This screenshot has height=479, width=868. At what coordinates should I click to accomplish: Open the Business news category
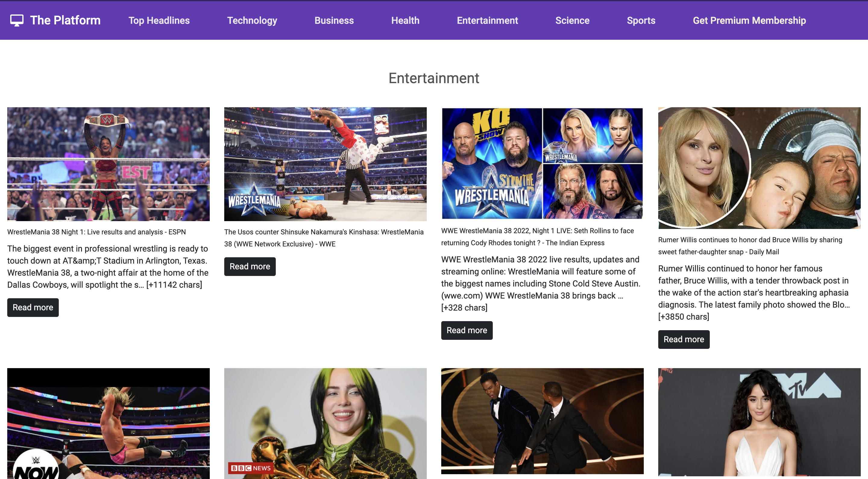(334, 20)
